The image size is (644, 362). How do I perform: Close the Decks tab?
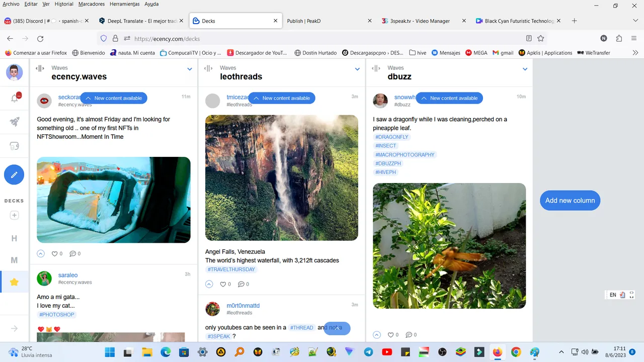[275, 21]
